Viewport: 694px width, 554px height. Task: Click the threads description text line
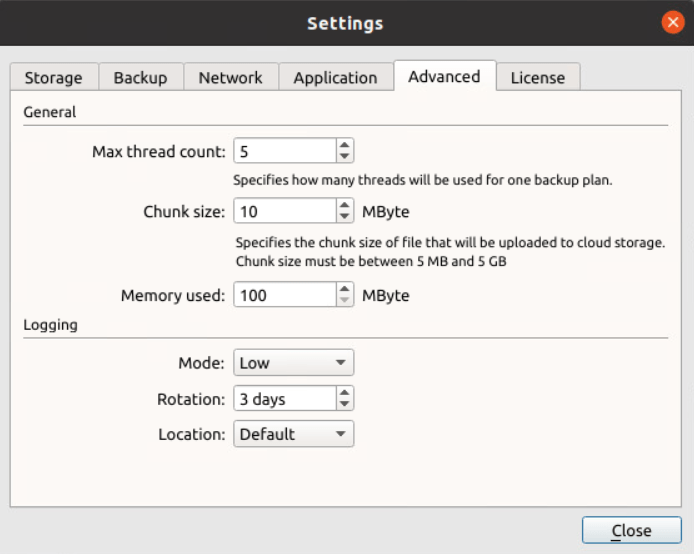pos(423,180)
